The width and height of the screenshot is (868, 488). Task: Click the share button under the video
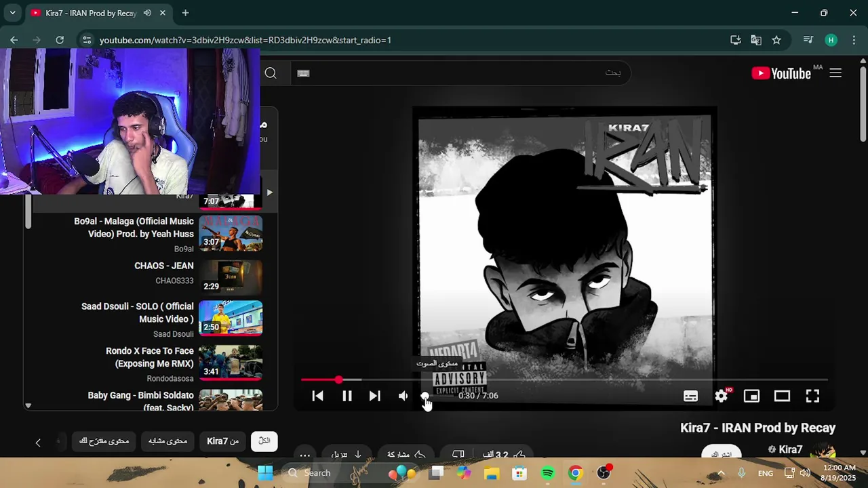coord(406,455)
